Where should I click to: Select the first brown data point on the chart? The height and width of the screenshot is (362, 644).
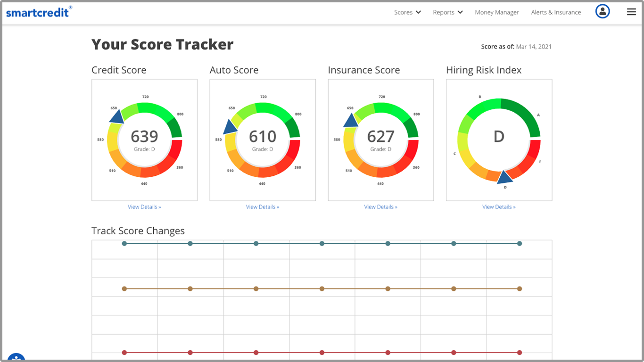point(124,288)
